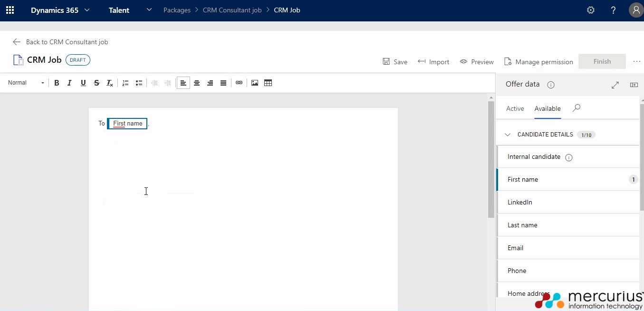The height and width of the screenshot is (311, 644).
Task: Select the First name placeholder in document
Action: pyautogui.click(x=127, y=124)
